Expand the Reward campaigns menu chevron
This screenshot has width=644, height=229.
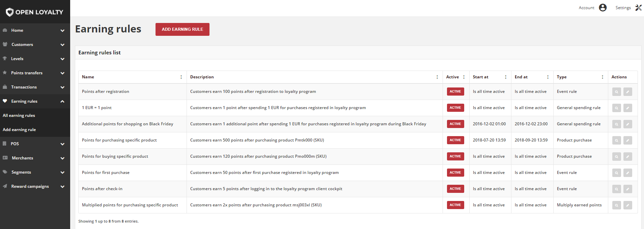click(62, 186)
